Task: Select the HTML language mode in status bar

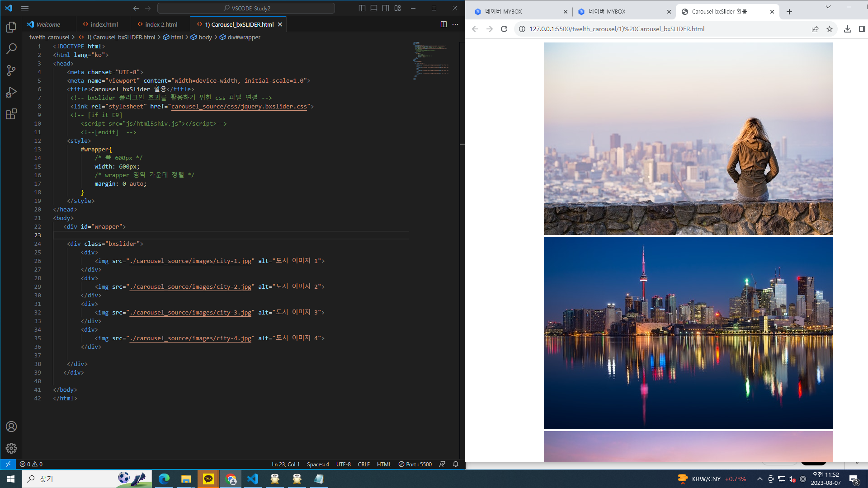Action: (x=384, y=464)
